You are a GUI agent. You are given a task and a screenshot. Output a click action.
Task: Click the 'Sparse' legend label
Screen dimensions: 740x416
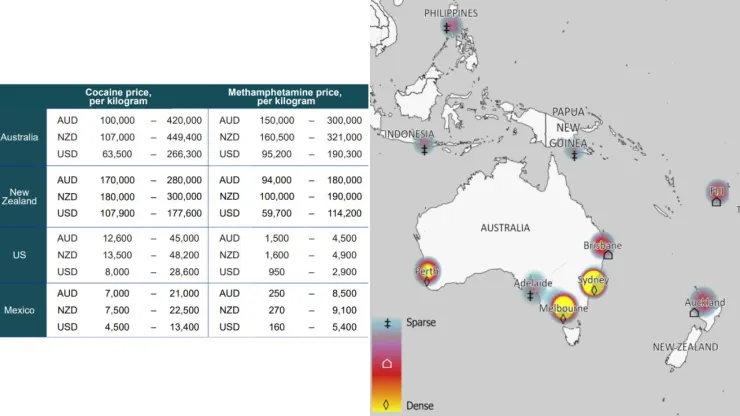420,323
